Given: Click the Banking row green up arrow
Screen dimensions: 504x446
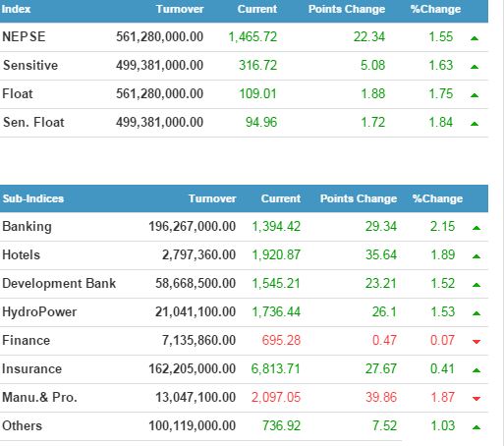Looking at the screenshot, I should (476, 228).
